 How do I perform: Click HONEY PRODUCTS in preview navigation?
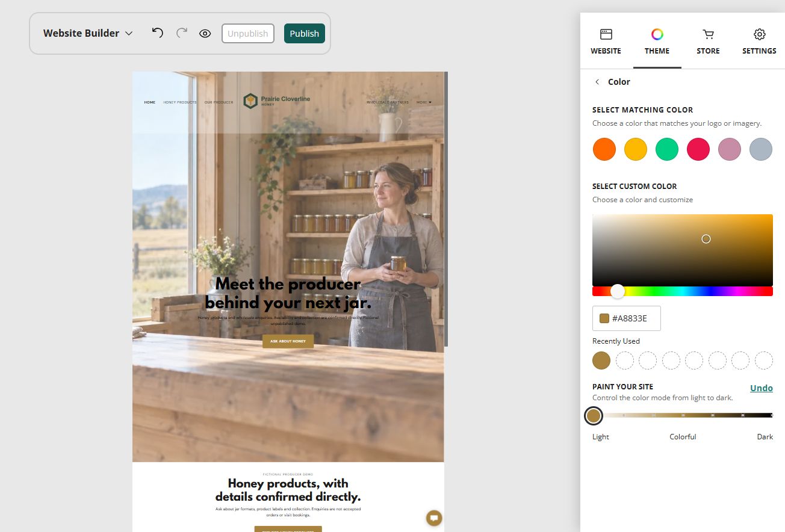[180, 102]
